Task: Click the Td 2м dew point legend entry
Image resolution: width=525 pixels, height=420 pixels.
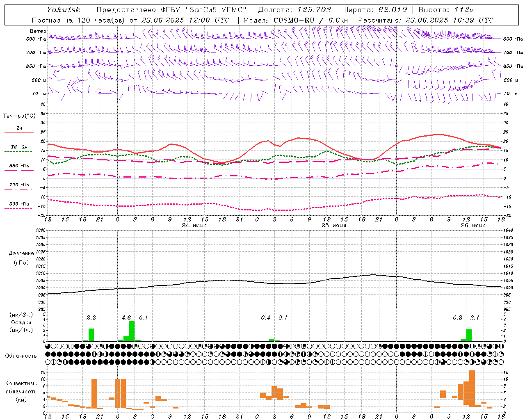Action: click(19, 147)
